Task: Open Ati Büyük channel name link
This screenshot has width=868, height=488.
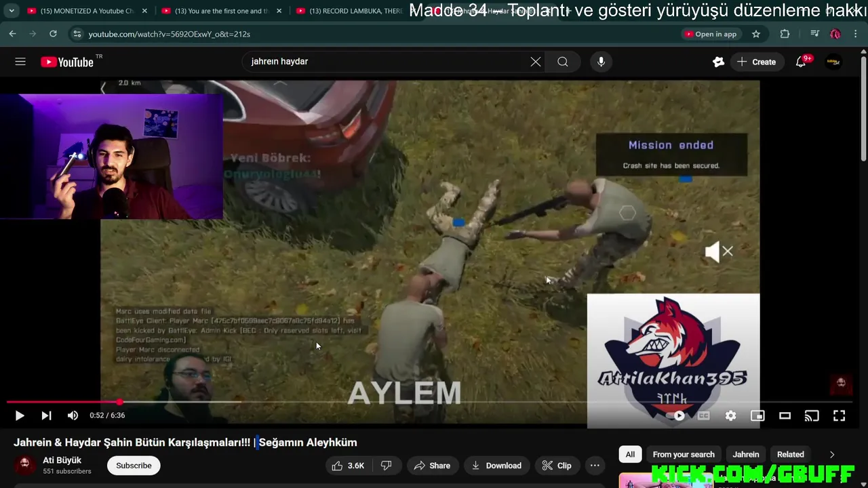Action: [x=62, y=460]
